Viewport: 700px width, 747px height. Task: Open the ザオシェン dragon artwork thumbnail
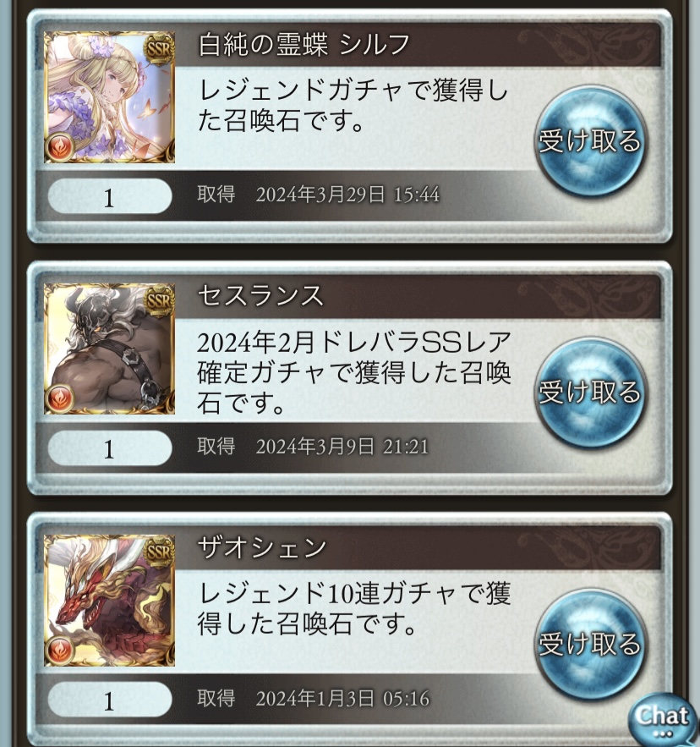click(110, 601)
